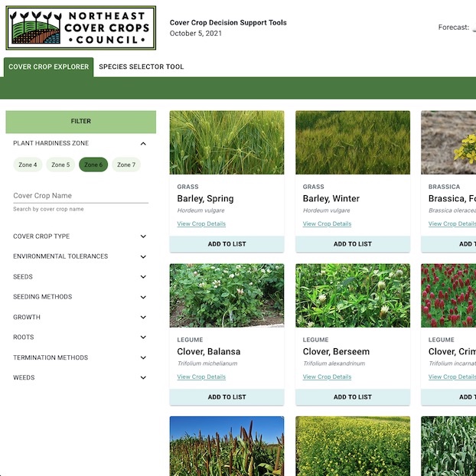Open the millet photo against blue sky
Screen dimensions: 476x476
[227, 446]
